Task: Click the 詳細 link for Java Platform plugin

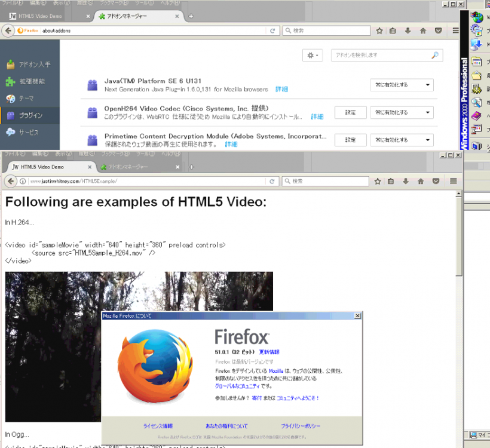Action: (281, 89)
